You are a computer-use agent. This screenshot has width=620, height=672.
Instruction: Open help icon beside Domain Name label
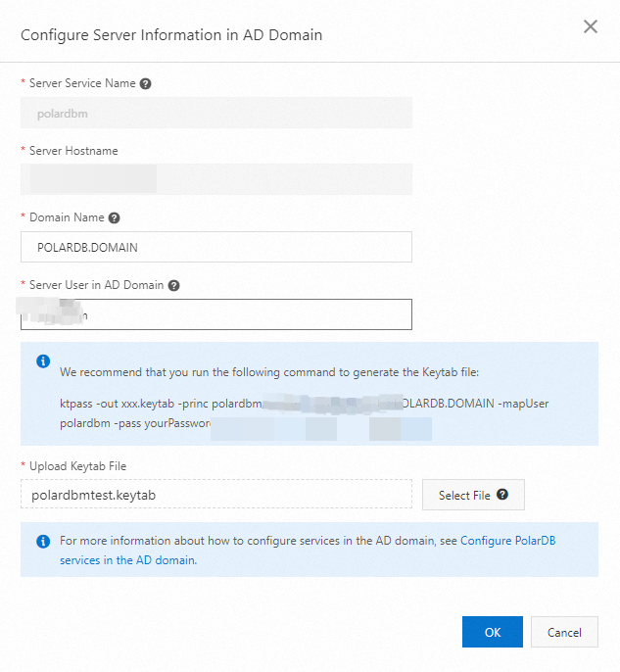click(x=114, y=217)
